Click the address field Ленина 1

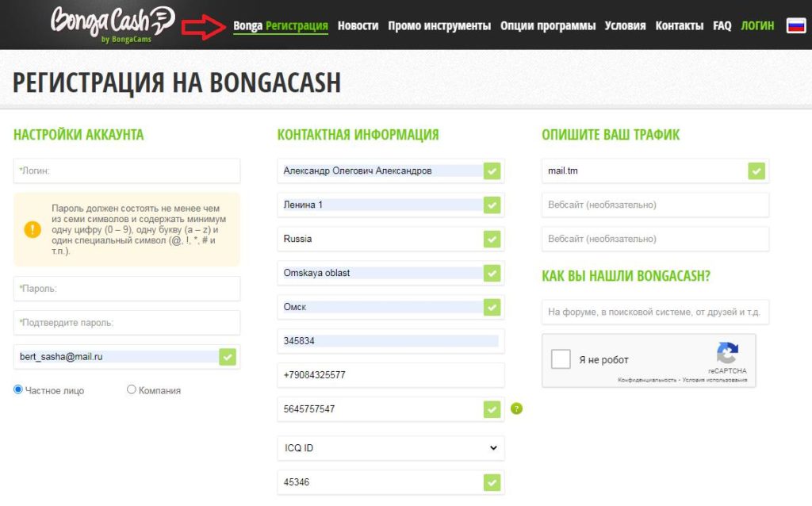(391, 205)
